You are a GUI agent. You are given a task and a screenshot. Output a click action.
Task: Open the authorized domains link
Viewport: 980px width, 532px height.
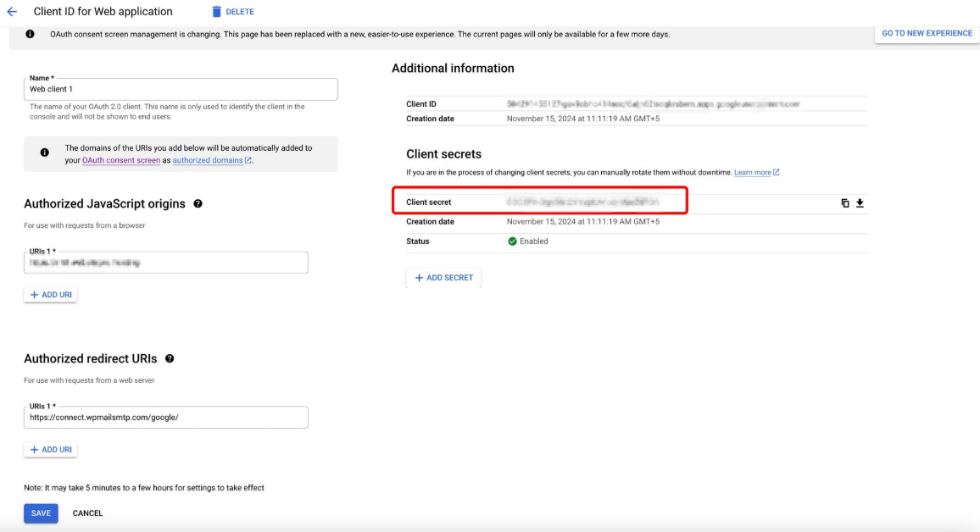(x=208, y=160)
